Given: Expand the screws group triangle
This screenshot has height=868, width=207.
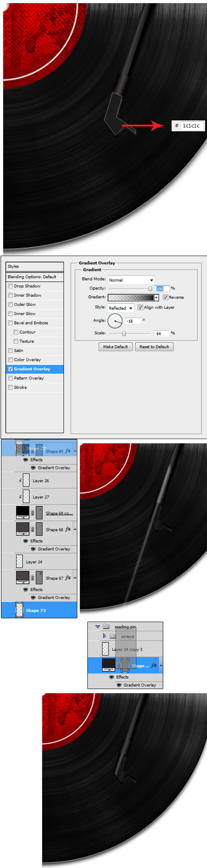Looking at the screenshot, I should tap(104, 636).
